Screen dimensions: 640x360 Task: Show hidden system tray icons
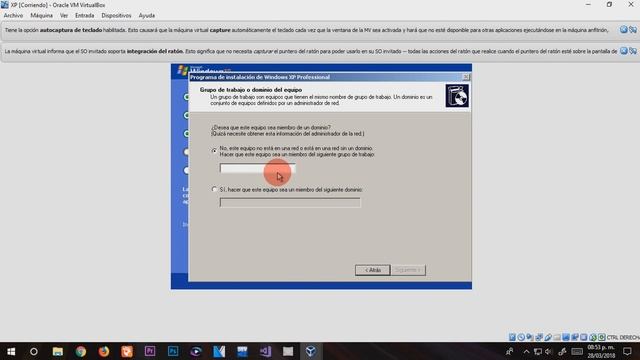527,351
